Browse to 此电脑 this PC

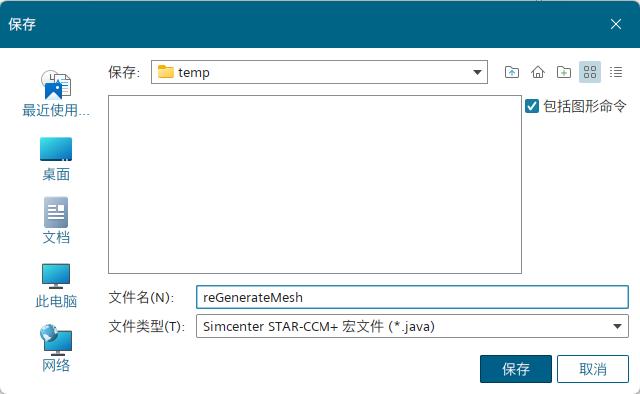[56, 286]
